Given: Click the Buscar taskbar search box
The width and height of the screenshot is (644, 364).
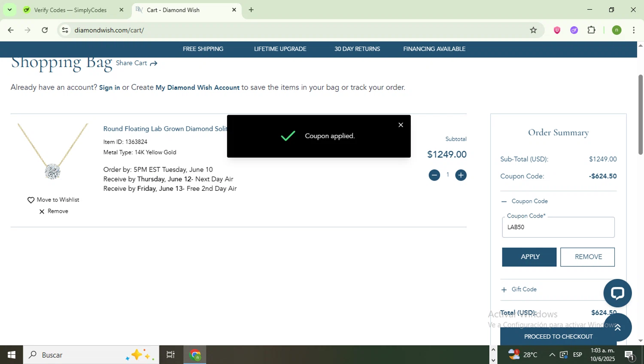Looking at the screenshot, I should [x=91, y=355].
